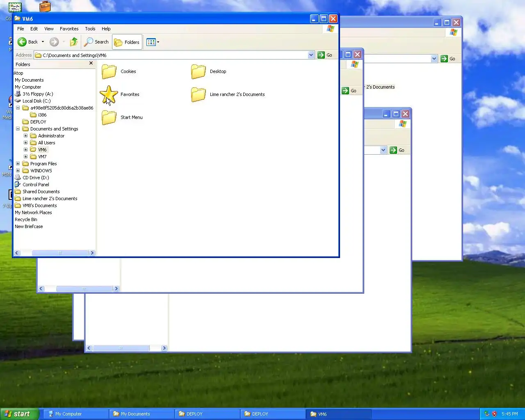525x420 pixels.
Task: Select Local Disk (C:) drive icon
Action: click(x=18, y=101)
